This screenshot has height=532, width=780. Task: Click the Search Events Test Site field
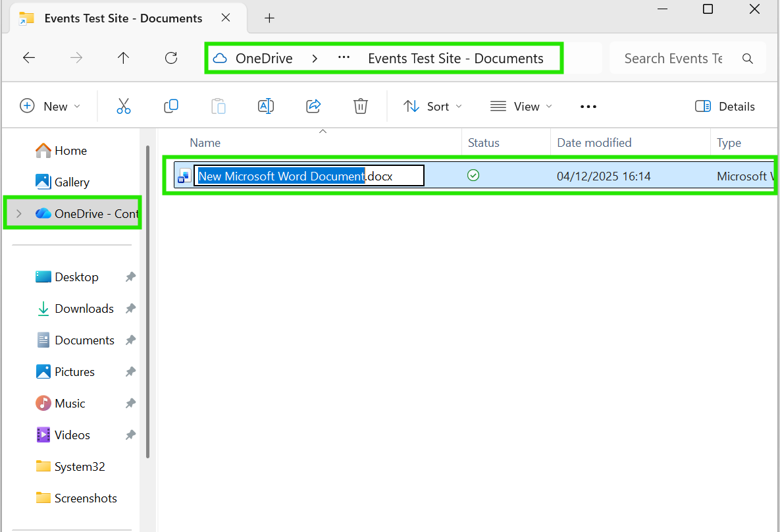[687, 58]
